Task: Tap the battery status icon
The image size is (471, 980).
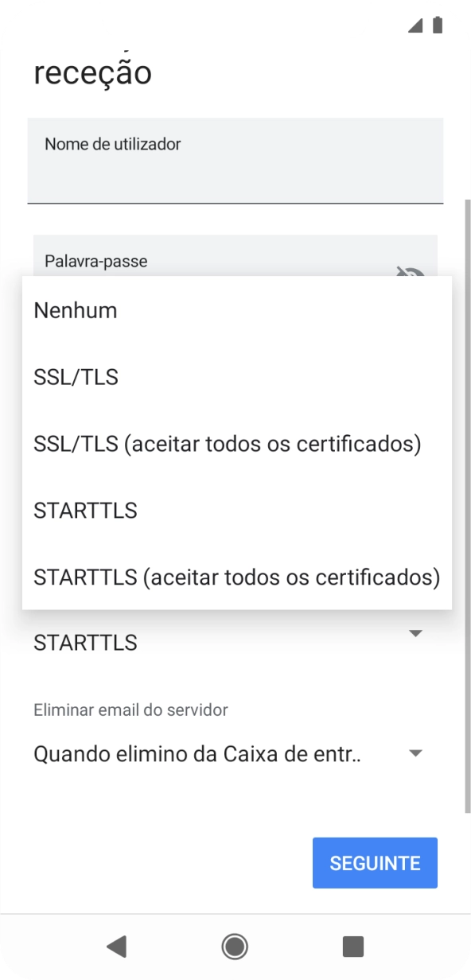Action: click(437, 25)
